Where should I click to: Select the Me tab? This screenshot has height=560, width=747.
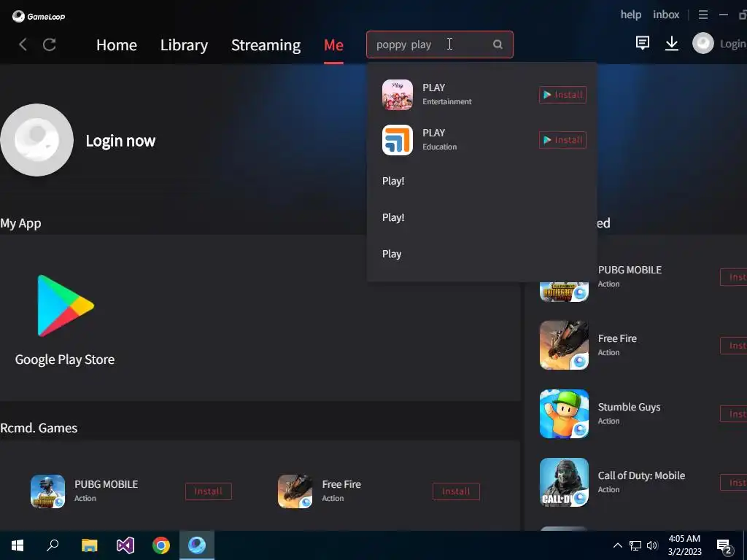click(333, 44)
